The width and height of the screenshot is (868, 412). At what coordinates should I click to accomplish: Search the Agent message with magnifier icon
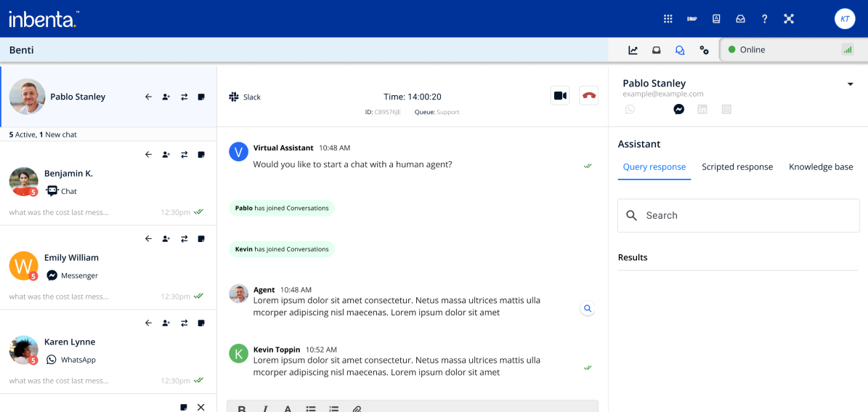588,309
